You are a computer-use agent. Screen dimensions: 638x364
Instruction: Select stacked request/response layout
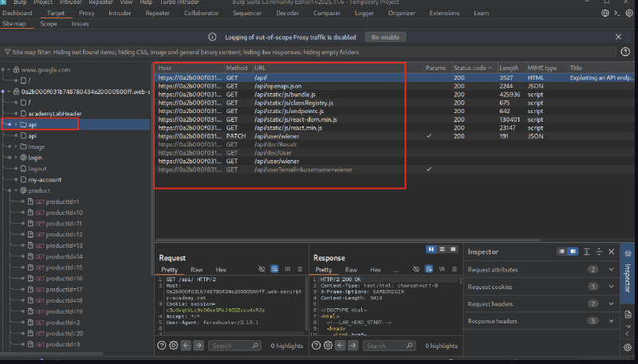click(x=443, y=249)
